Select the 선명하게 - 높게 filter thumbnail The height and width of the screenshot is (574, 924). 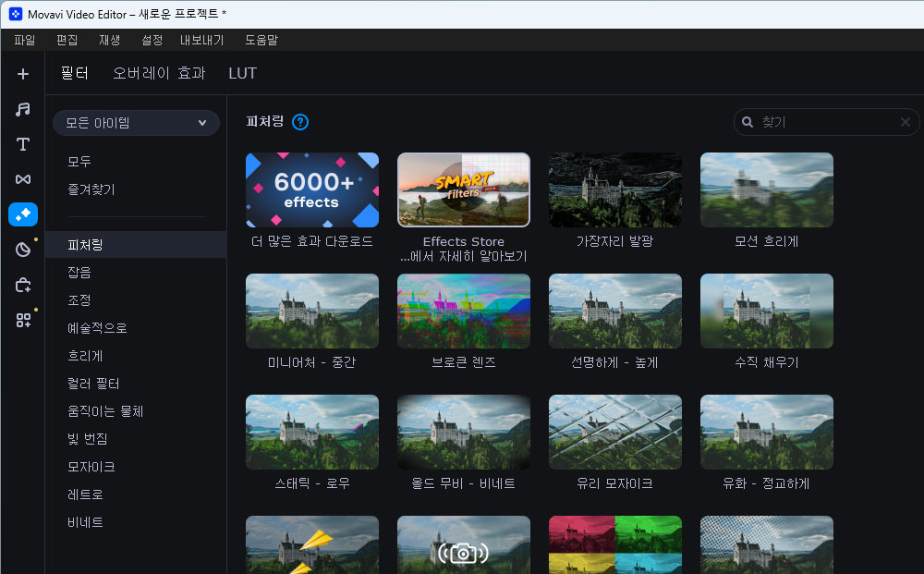615,311
